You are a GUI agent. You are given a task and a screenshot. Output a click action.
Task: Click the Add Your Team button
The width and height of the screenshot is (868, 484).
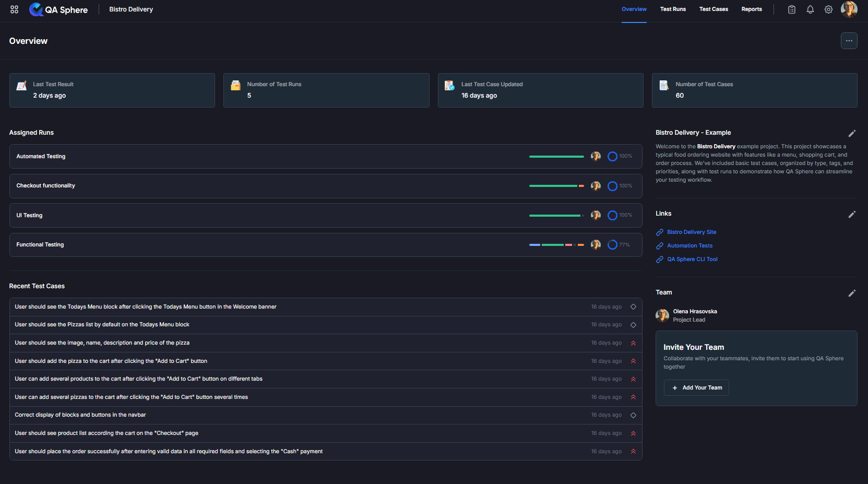pyautogui.click(x=696, y=388)
